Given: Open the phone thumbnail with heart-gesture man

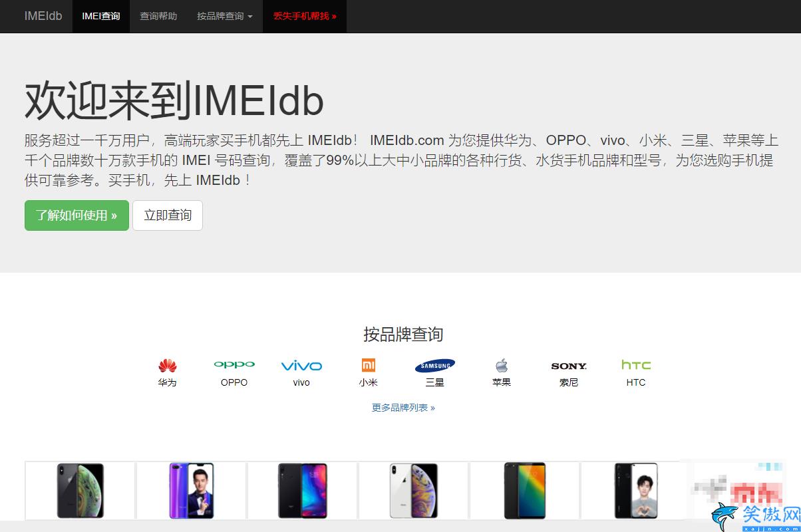Looking at the screenshot, I should (636, 491).
